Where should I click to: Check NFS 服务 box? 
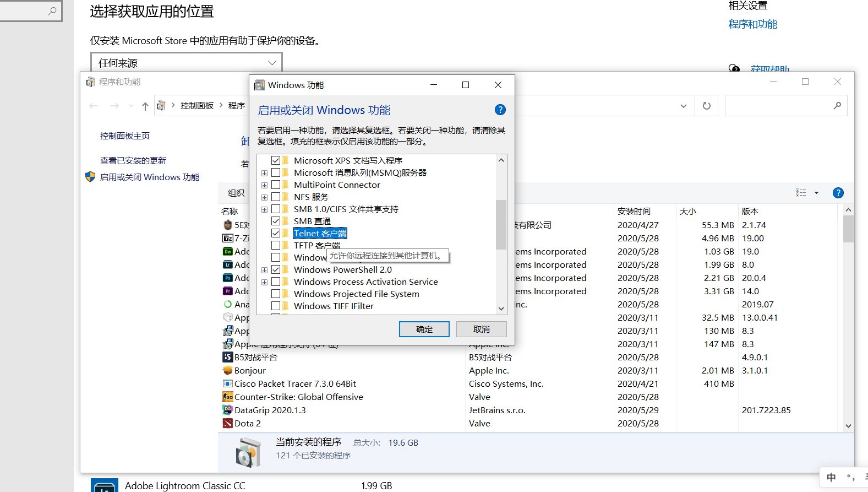[x=276, y=197]
